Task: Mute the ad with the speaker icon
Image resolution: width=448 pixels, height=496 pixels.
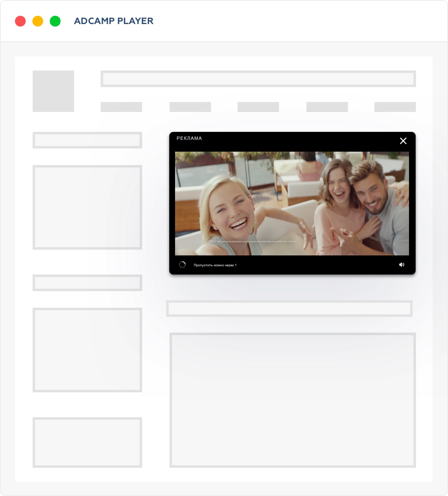Action: tap(402, 265)
